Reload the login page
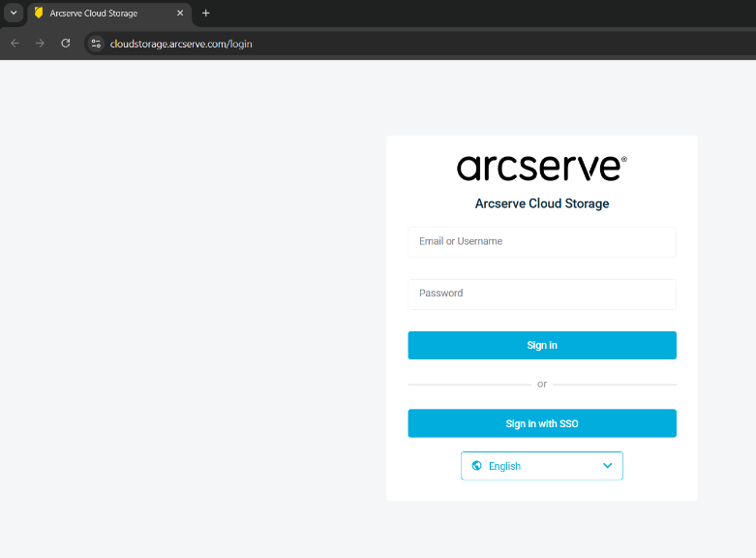The height and width of the screenshot is (558, 756). 66,44
